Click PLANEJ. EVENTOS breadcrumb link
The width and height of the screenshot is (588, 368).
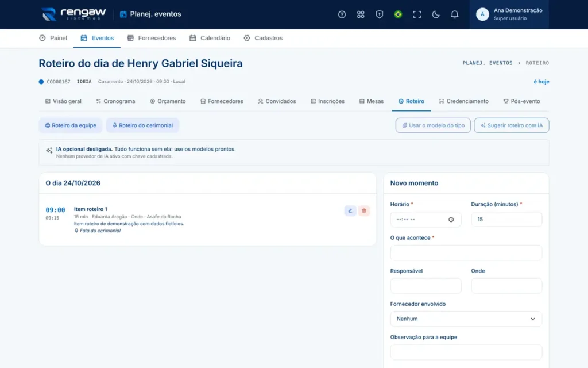click(x=487, y=63)
